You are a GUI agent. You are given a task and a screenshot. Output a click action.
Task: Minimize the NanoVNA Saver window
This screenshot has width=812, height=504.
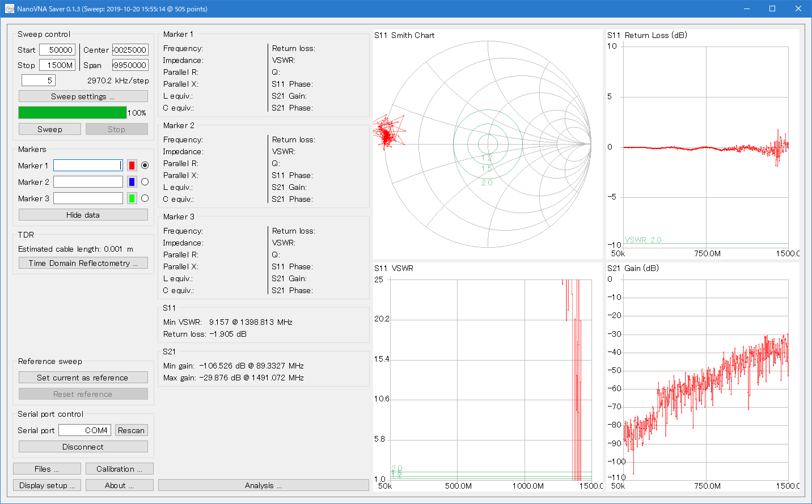[x=747, y=9]
